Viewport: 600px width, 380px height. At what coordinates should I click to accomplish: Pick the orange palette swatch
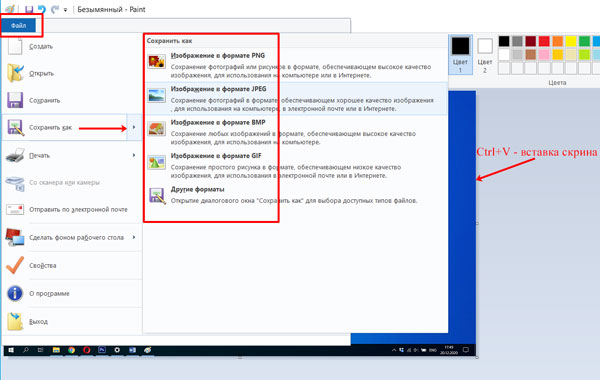pyautogui.click(x=558, y=41)
